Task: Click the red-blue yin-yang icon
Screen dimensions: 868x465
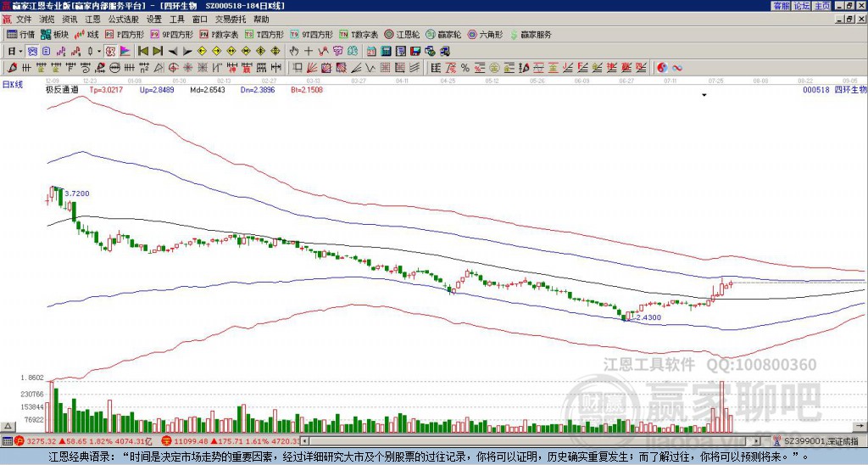Action: [662, 68]
